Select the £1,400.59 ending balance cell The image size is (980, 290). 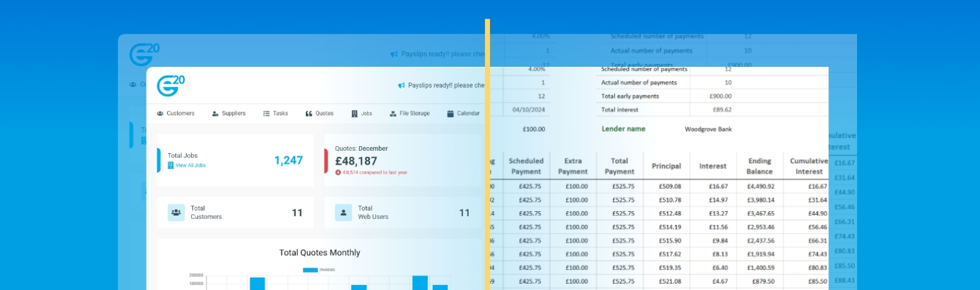(760, 268)
